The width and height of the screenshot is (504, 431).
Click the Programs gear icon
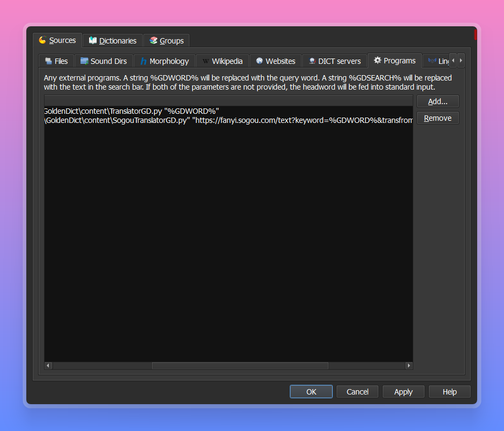point(377,60)
